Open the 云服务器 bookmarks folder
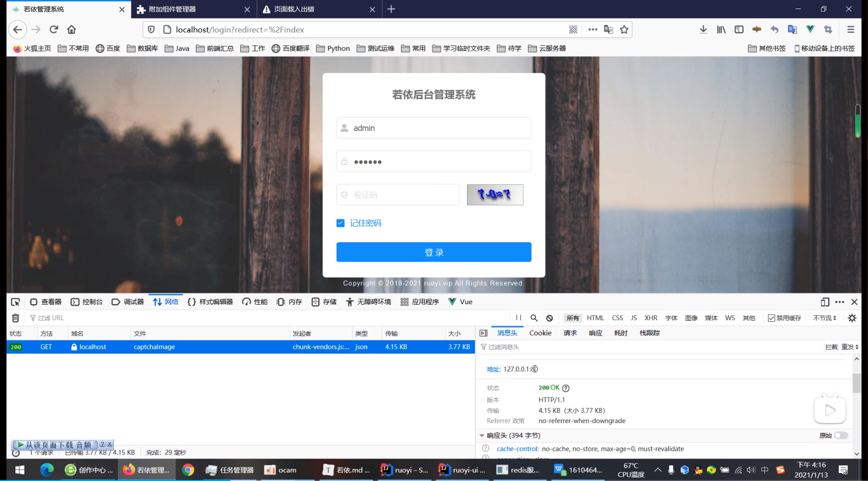This screenshot has width=868, height=481. [547, 48]
